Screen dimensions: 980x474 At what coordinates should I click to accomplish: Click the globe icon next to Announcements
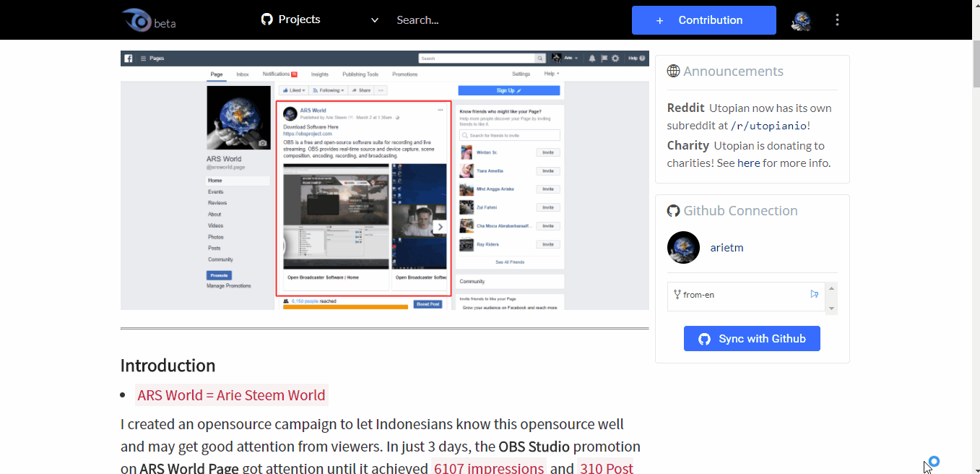coord(673,71)
